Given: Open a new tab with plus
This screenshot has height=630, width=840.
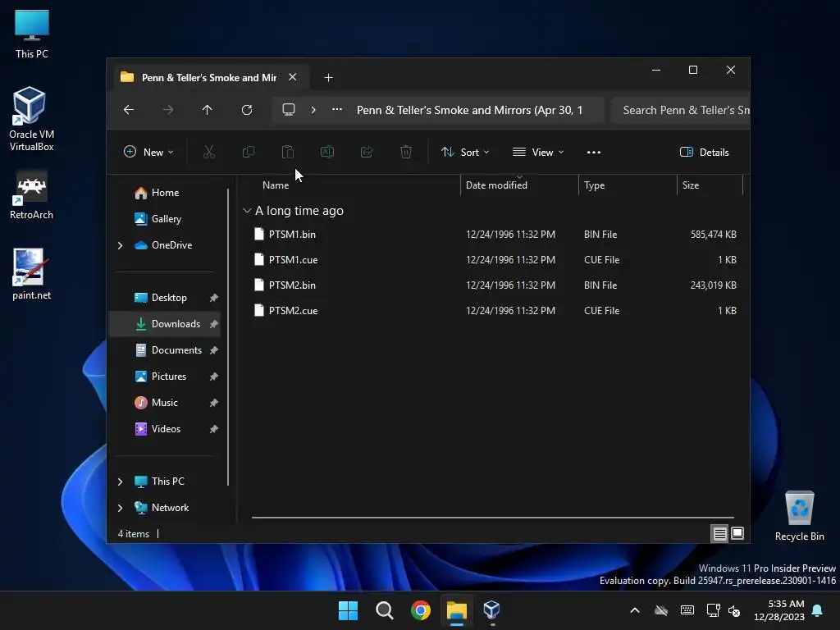Looking at the screenshot, I should (328, 78).
